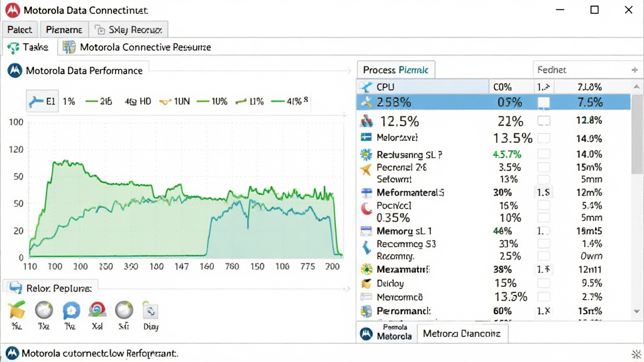Image resolution: width=644 pixels, height=362 pixels.
Task: Click the Mexarmatrif sun icon
Action: tap(366, 269)
